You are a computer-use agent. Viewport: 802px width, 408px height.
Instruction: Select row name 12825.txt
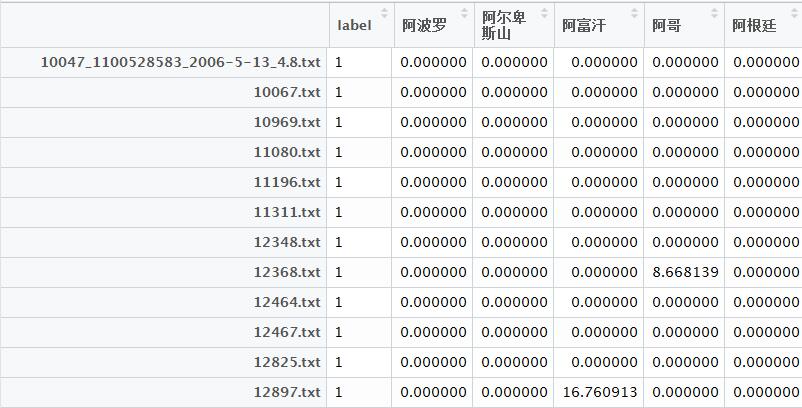(287, 362)
